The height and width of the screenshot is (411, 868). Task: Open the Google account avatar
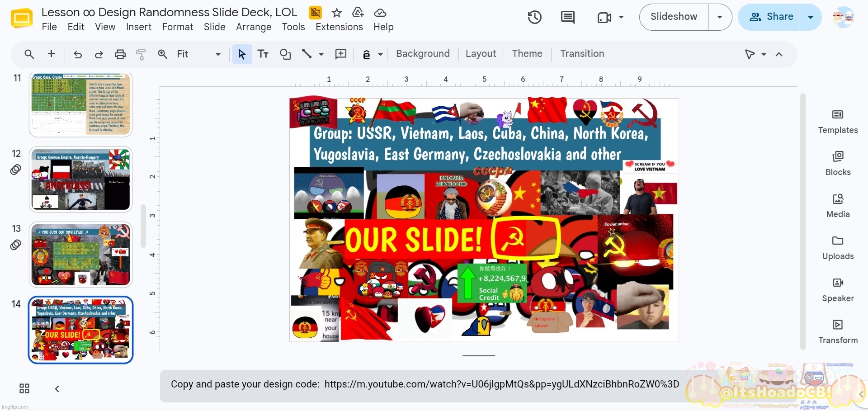click(844, 17)
